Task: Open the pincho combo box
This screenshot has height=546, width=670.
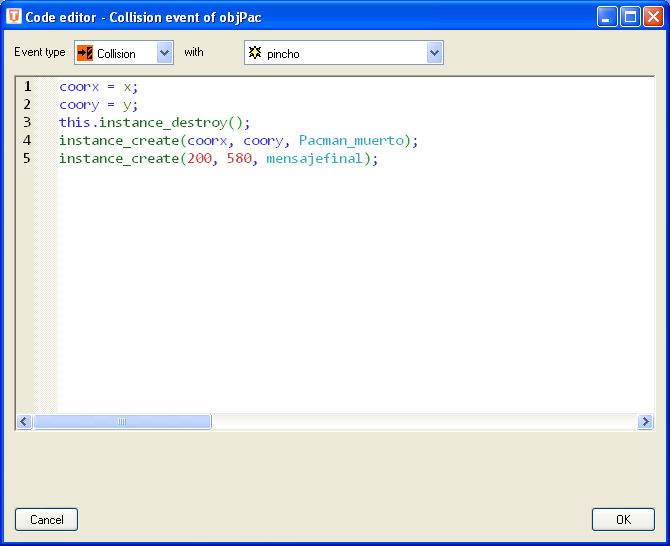Action: point(344,53)
